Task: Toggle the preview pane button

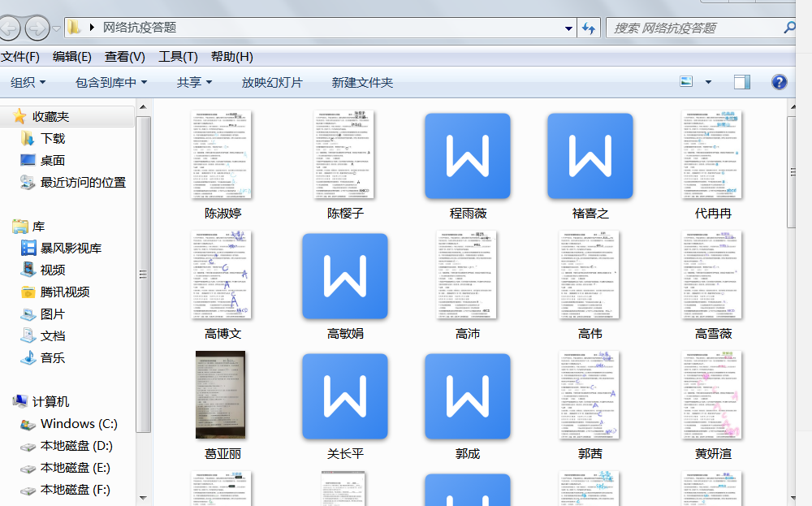Action: [741, 82]
